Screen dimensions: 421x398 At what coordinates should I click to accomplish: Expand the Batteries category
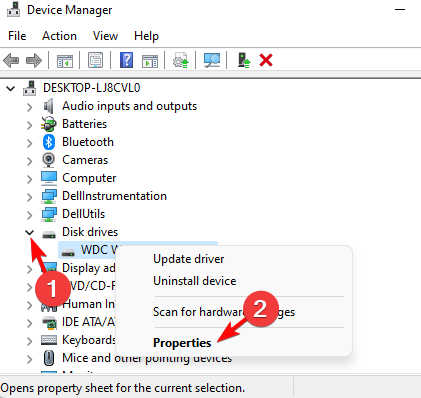[x=30, y=125]
